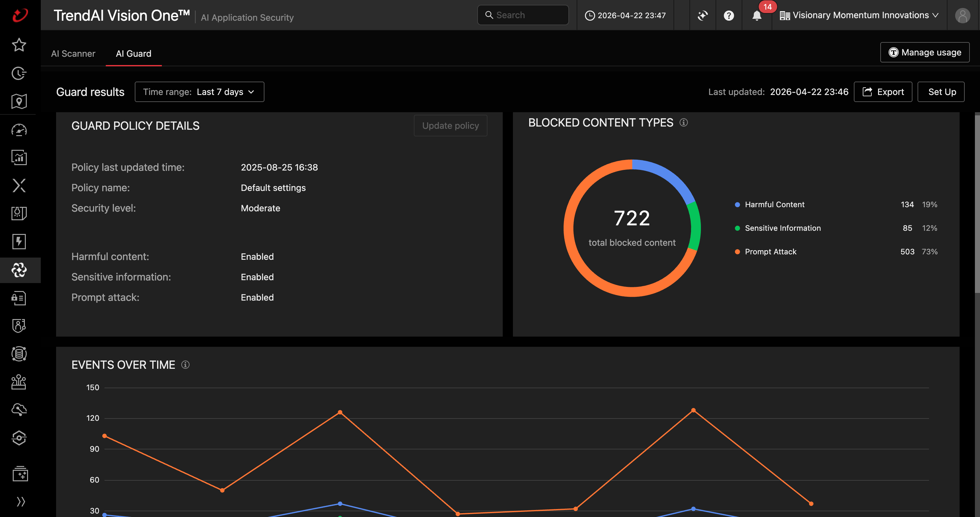Open the bar chart dashboards sidebar icon

click(x=19, y=157)
